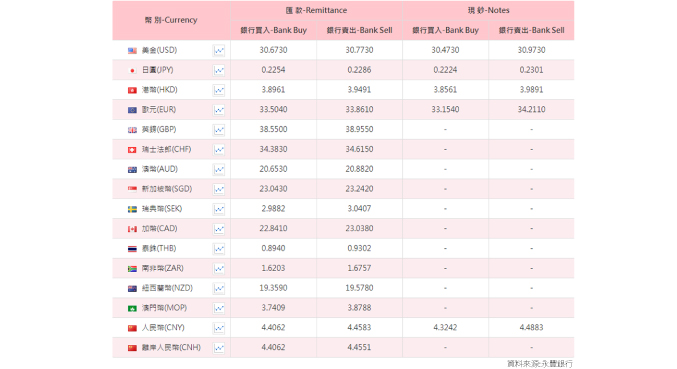Open the ZAR trend chart icon
This screenshot has height=369, width=677.
click(x=219, y=269)
